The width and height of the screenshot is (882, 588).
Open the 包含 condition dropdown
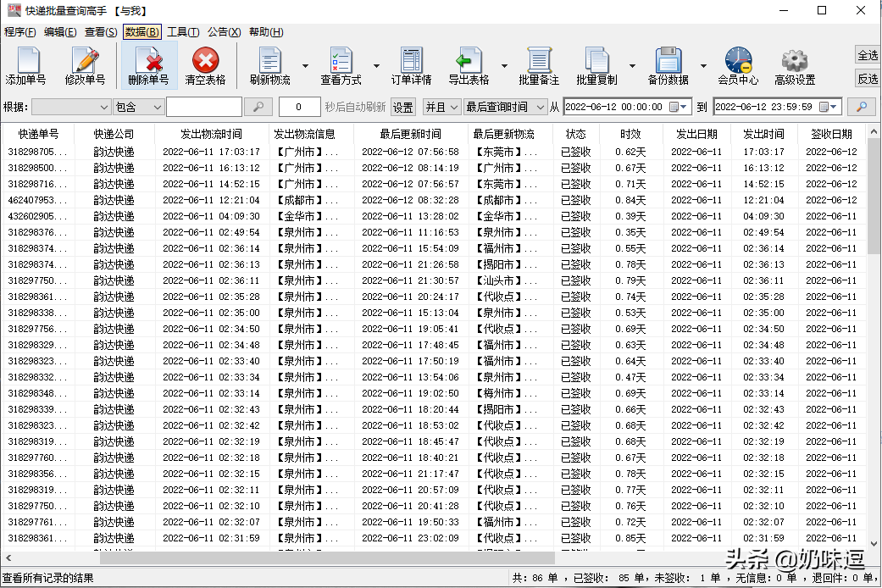(x=138, y=107)
